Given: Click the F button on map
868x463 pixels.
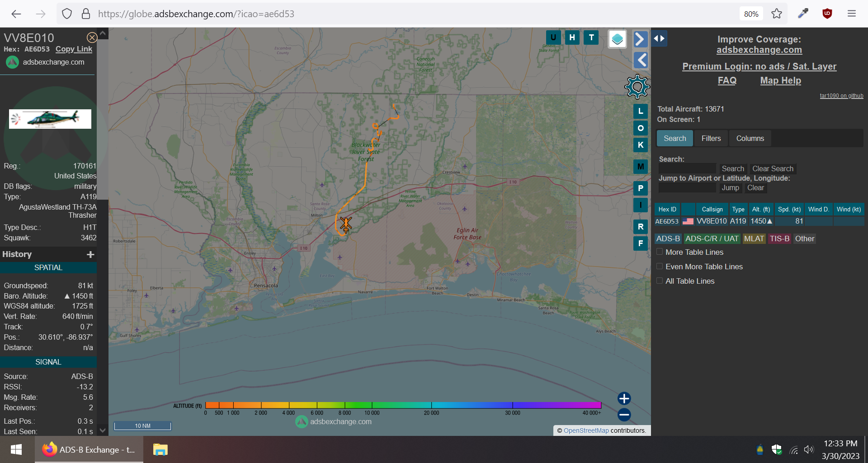Looking at the screenshot, I should point(641,243).
